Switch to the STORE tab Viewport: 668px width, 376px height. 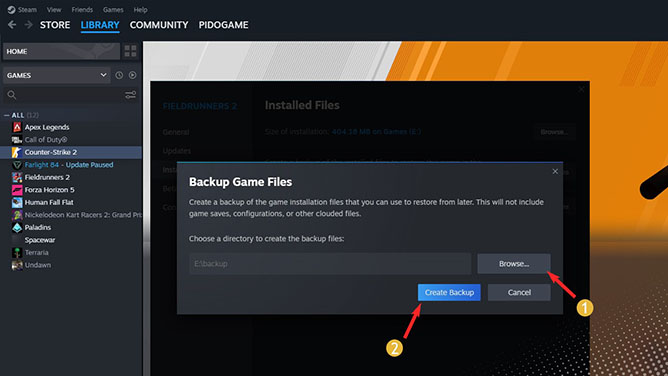click(55, 25)
